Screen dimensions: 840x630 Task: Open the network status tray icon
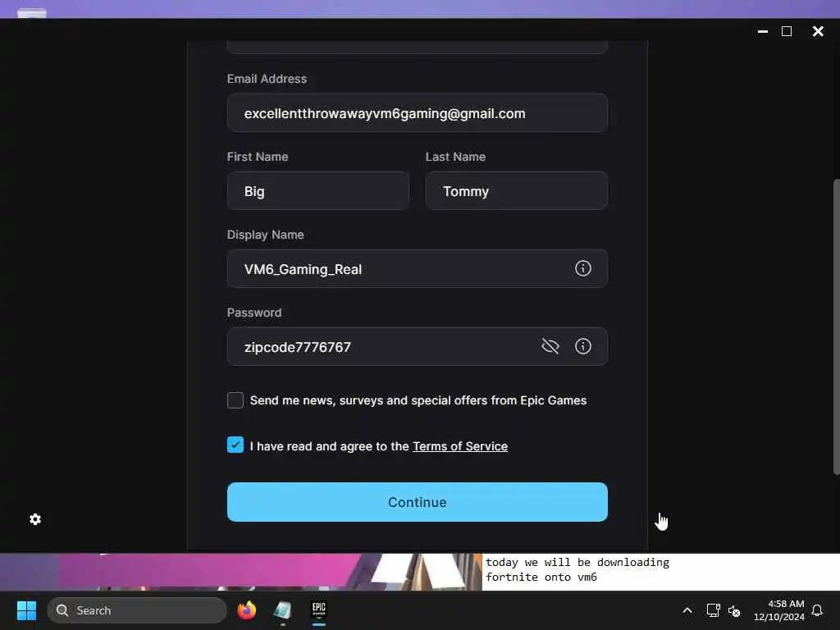(x=713, y=610)
